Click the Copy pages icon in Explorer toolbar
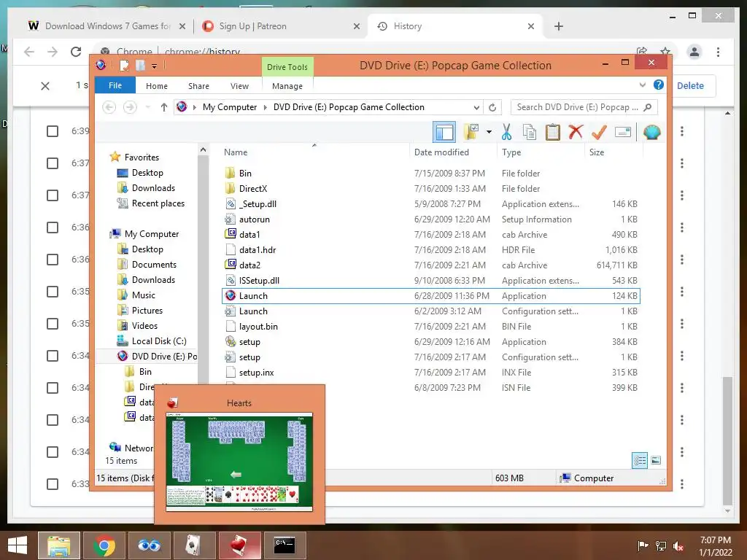The image size is (747, 560). pyautogui.click(x=530, y=132)
